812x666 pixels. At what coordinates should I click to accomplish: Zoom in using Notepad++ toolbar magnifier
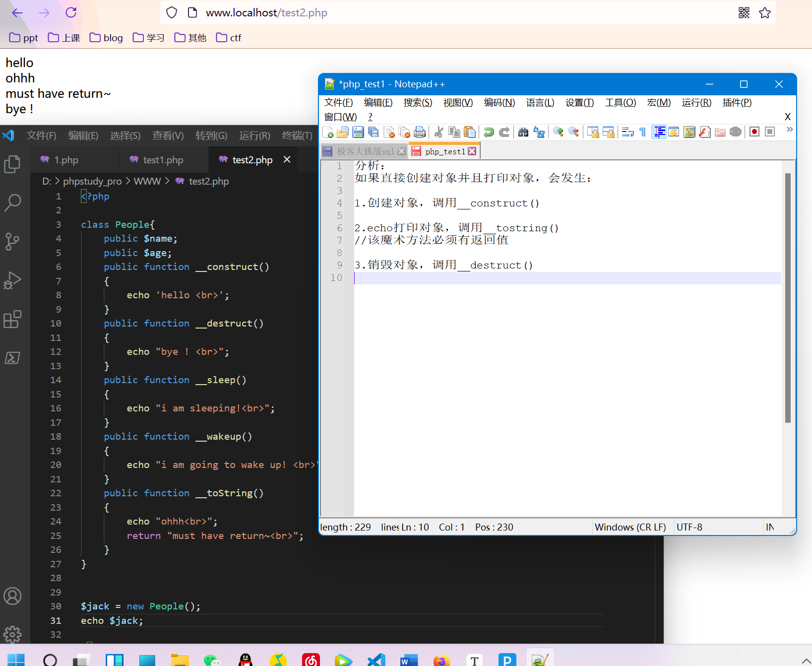click(558, 132)
